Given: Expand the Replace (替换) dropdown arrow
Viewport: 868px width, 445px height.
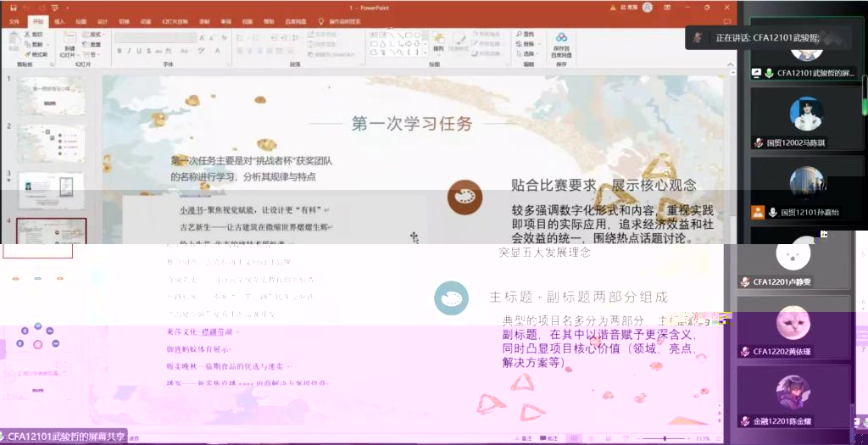Looking at the screenshot, I should [537, 44].
